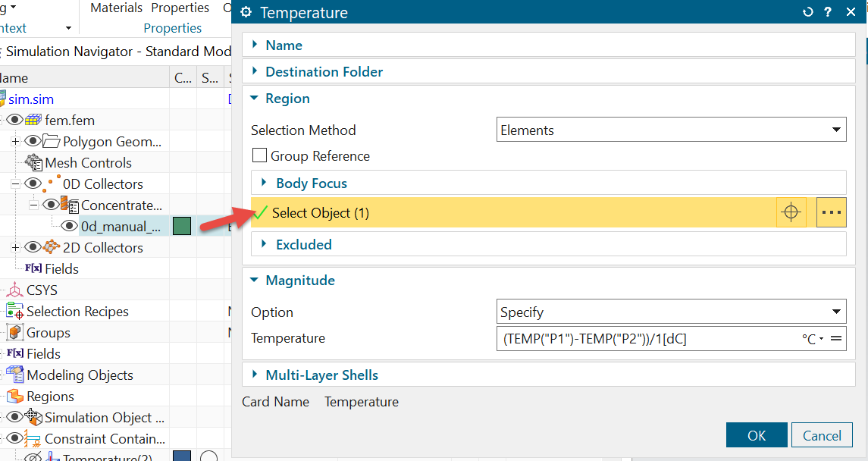Screen dimensions: 868x461
Task: Click the help question mark icon
Action: click(x=829, y=13)
